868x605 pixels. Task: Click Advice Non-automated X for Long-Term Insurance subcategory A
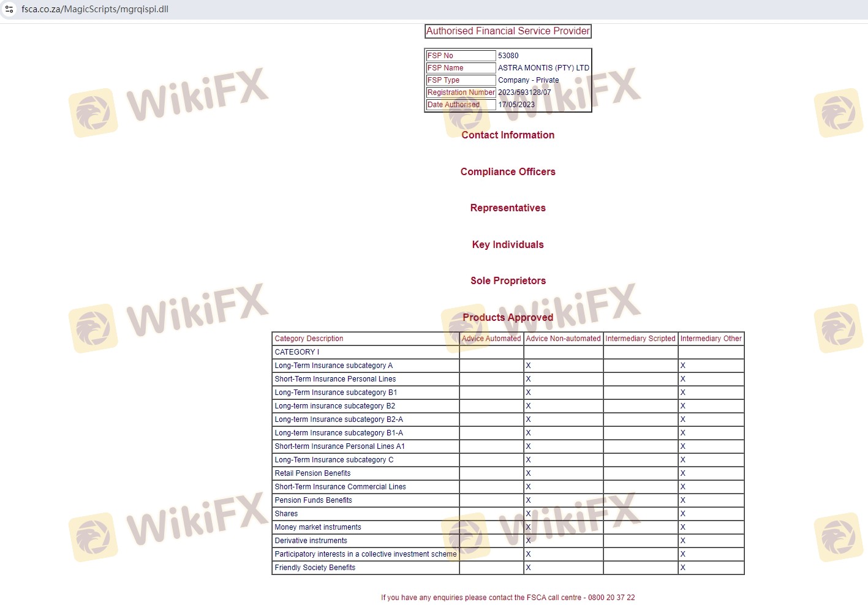[x=529, y=366]
